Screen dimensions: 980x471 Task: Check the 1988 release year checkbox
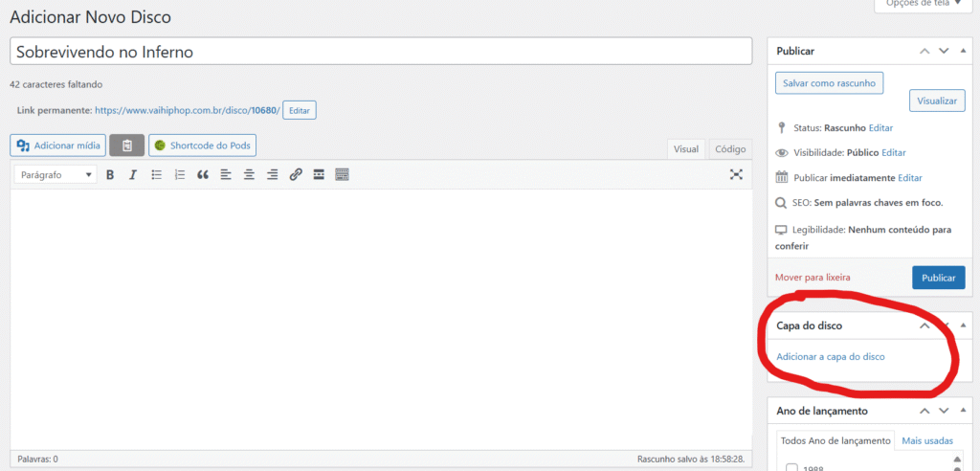click(792, 467)
